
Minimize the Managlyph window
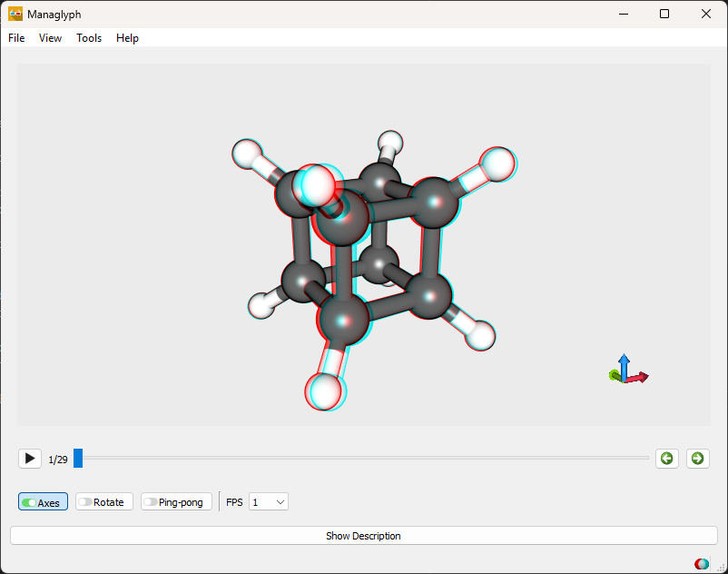(623, 14)
